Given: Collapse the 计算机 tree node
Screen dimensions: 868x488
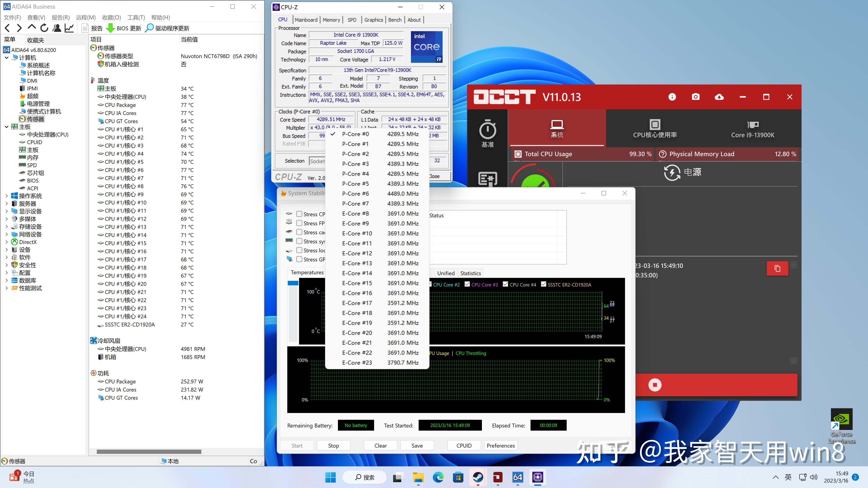Looking at the screenshot, I should (7, 58).
